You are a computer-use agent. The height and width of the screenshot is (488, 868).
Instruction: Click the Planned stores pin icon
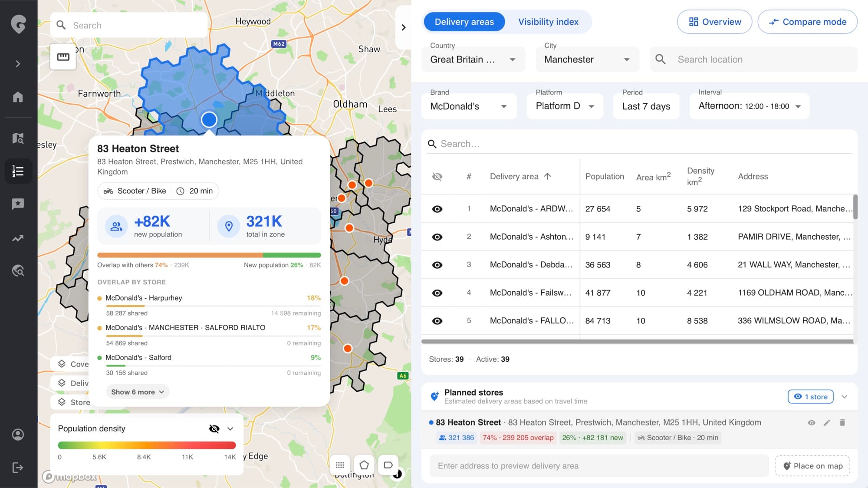click(434, 396)
